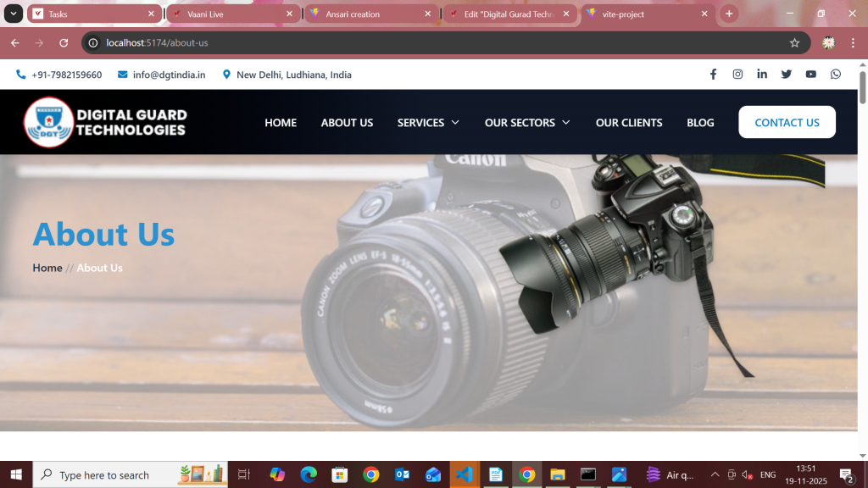Expand the Services dropdown menu
The height and width of the screenshot is (488, 868).
coord(428,123)
